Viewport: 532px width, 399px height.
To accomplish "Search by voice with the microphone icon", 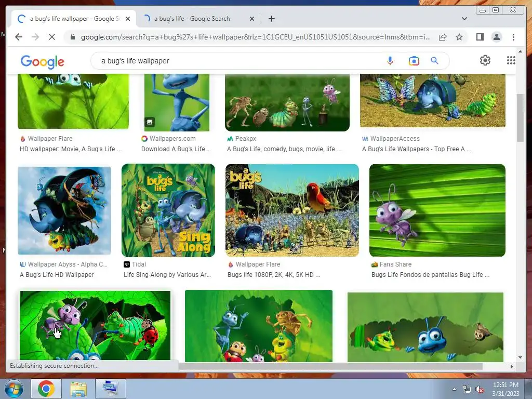I will [390, 61].
